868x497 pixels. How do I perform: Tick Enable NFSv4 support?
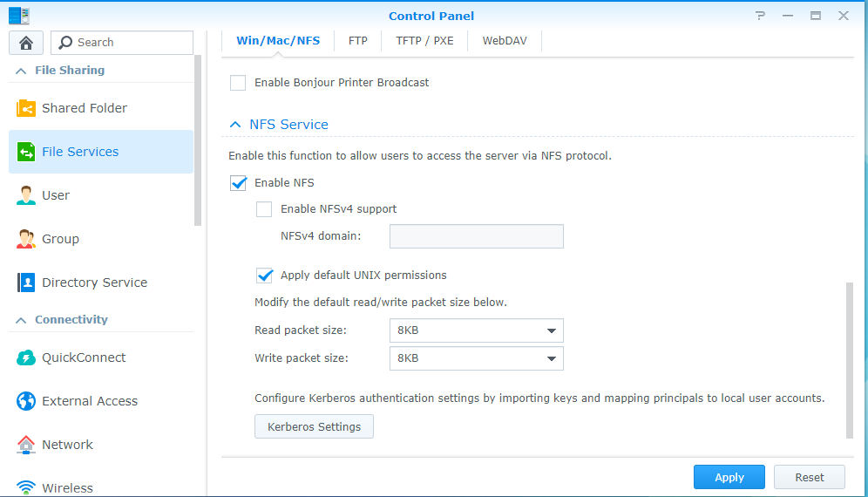tap(264, 209)
